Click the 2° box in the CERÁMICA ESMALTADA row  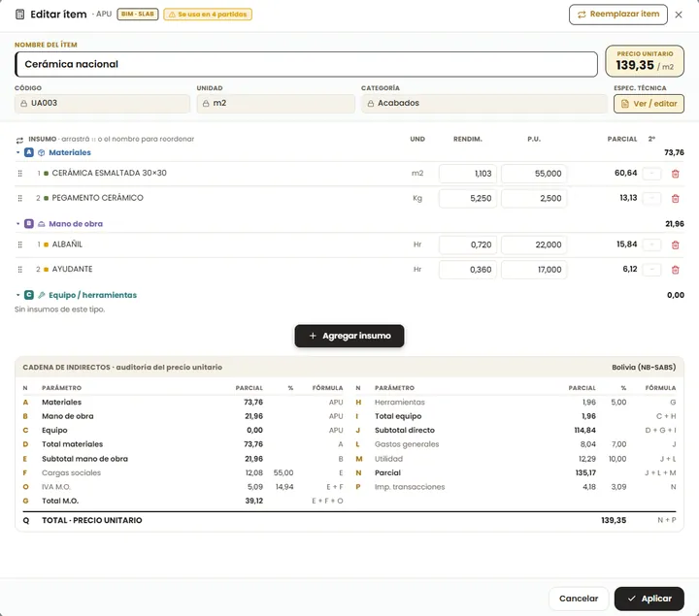coord(651,174)
